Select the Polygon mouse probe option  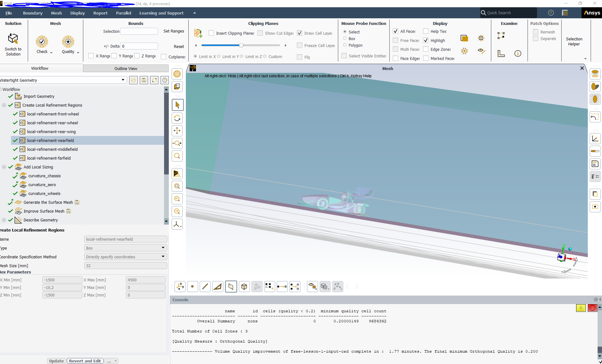coord(345,45)
